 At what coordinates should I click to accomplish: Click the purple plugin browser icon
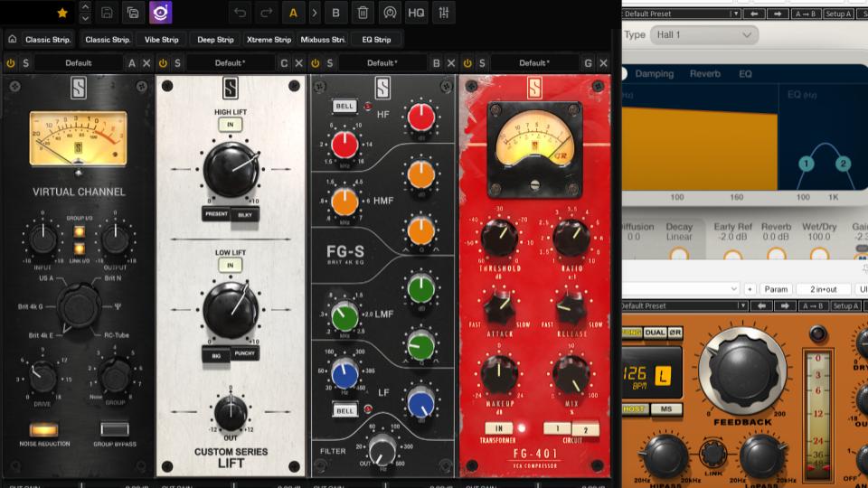tap(160, 13)
